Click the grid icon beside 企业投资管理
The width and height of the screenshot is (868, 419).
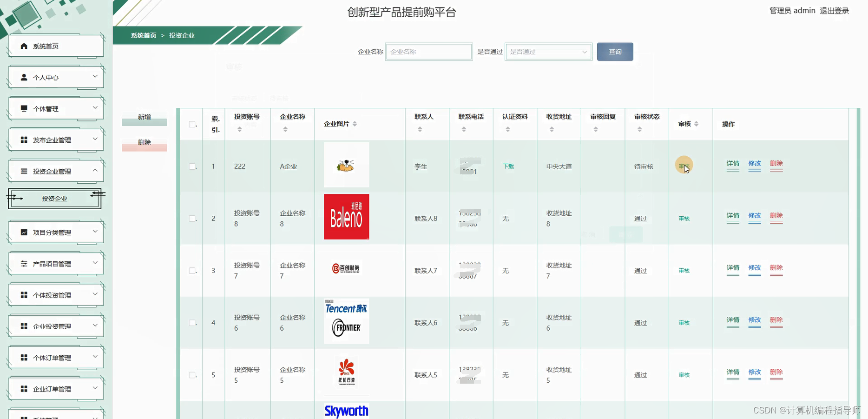point(24,326)
